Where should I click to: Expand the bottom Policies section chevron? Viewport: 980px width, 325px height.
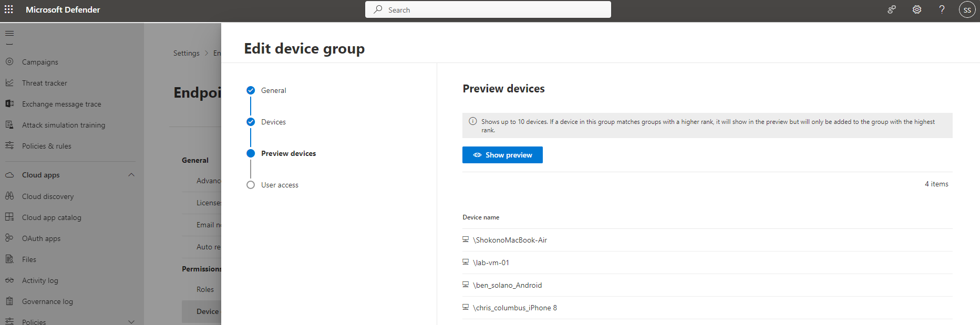(131, 322)
